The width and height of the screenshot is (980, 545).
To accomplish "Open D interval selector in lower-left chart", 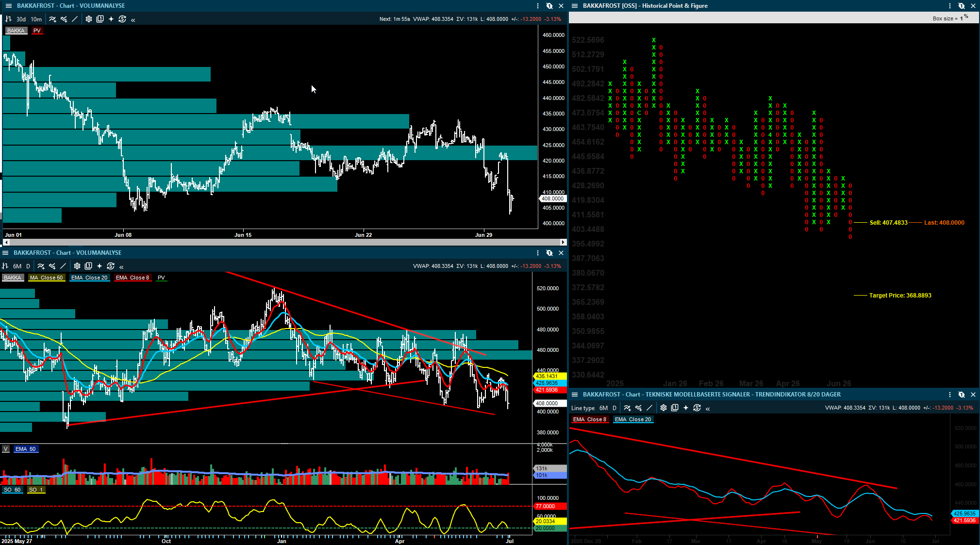I will click(28, 266).
